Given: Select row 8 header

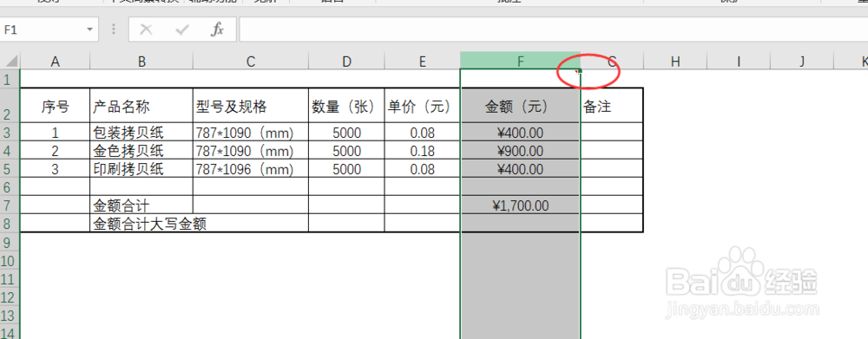Looking at the screenshot, I should 10,224.
